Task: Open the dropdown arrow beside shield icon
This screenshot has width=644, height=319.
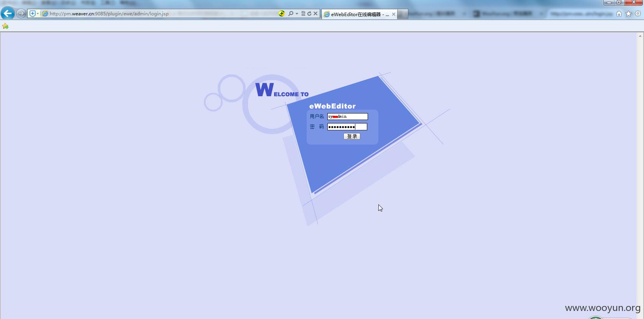Action: click(38, 14)
